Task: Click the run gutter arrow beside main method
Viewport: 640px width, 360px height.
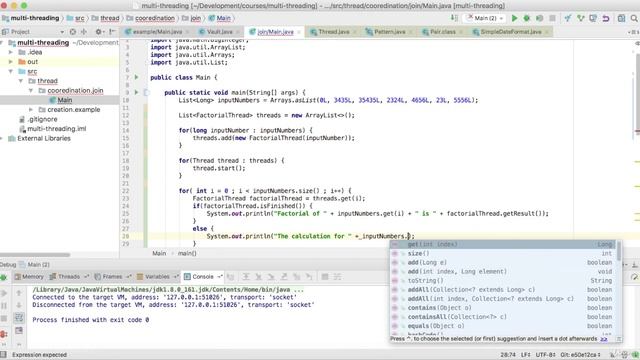Action: click(x=137, y=92)
